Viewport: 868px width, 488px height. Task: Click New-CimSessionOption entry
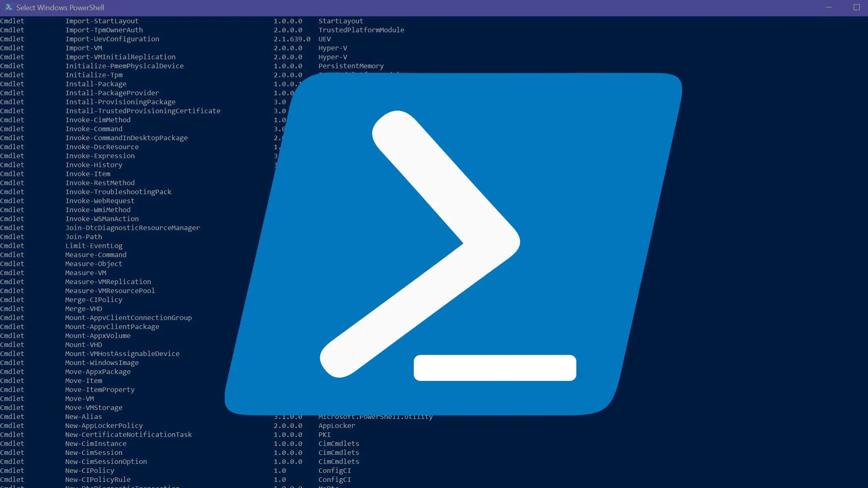pyautogui.click(x=106, y=462)
